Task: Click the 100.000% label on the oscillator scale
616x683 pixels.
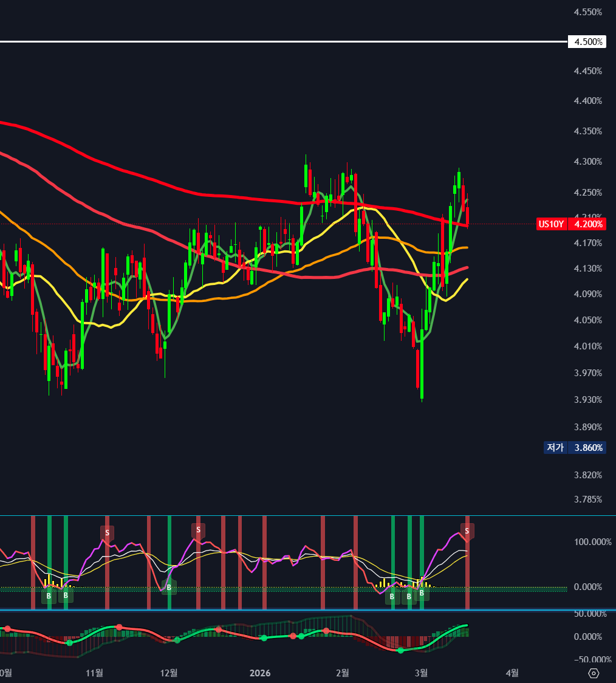Action: [x=589, y=542]
